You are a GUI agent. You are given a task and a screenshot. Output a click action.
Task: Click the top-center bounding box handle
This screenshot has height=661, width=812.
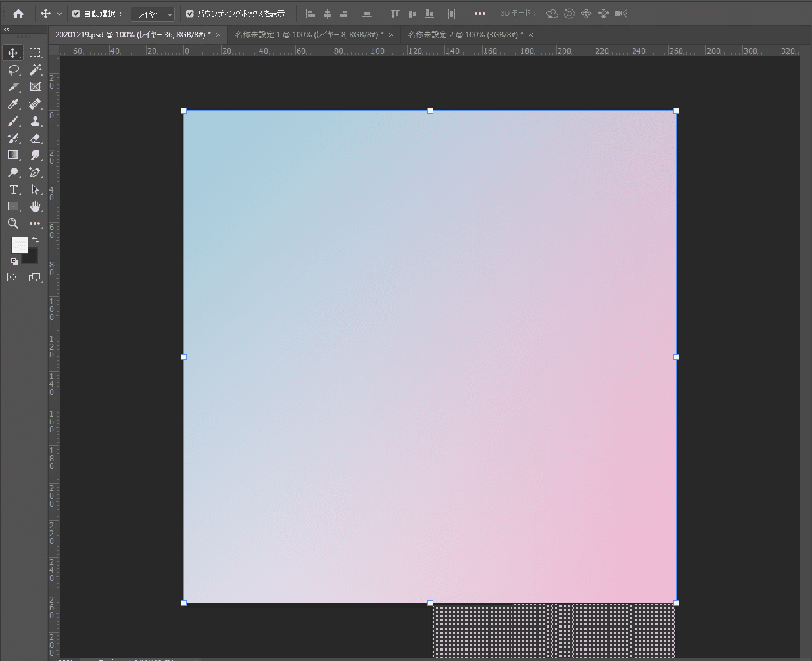tap(430, 111)
